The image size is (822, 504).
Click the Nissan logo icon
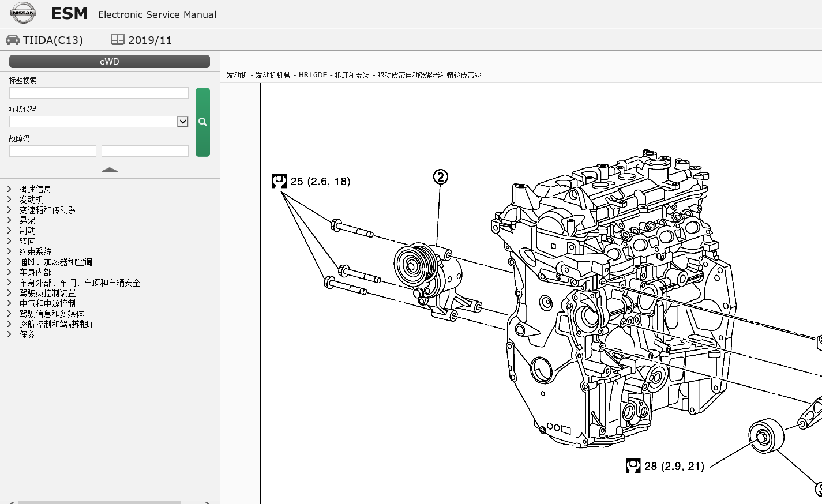(x=23, y=13)
